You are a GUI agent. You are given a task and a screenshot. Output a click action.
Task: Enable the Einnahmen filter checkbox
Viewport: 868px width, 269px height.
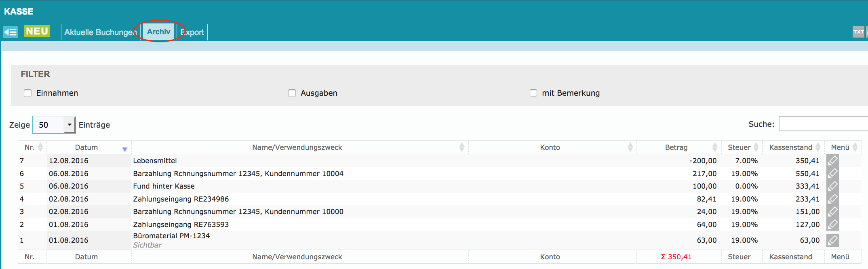click(28, 93)
